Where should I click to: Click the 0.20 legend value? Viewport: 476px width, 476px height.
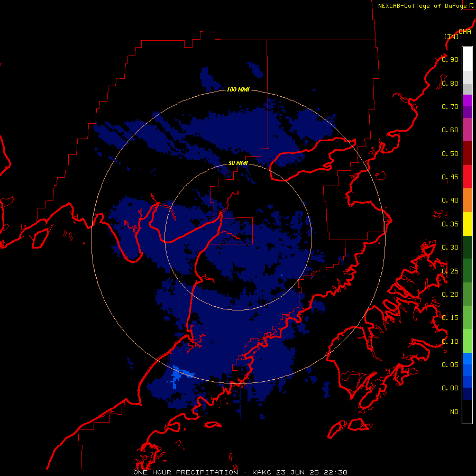point(450,295)
